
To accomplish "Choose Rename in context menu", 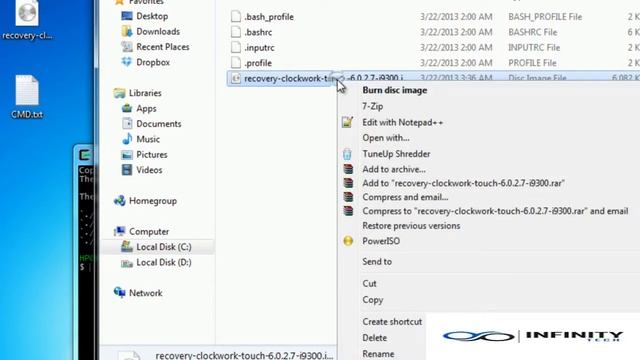I will 378,354.
